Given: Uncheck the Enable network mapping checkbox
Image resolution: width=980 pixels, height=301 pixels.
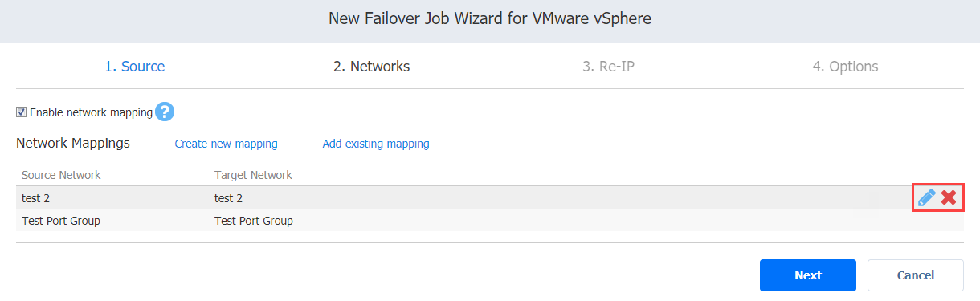Looking at the screenshot, I should 22,112.
